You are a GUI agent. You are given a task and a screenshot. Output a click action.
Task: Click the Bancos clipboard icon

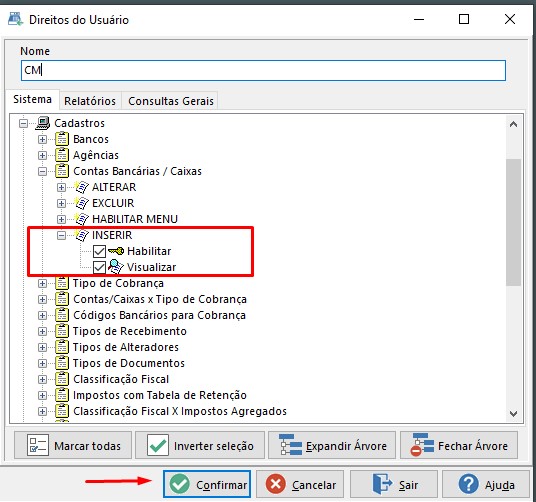tap(62, 139)
